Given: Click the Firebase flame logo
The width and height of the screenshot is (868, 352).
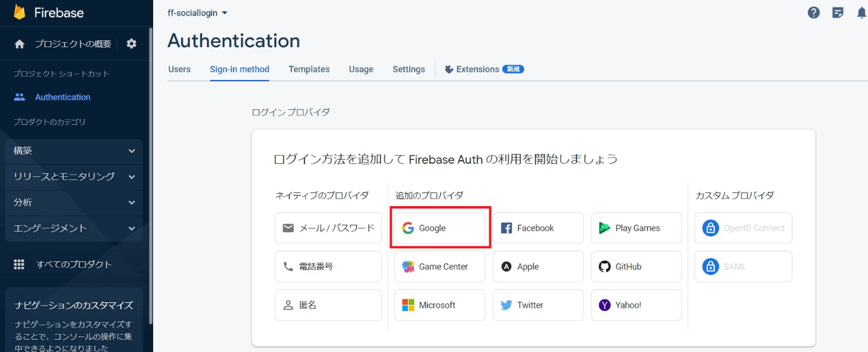Looking at the screenshot, I should point(19,12).
